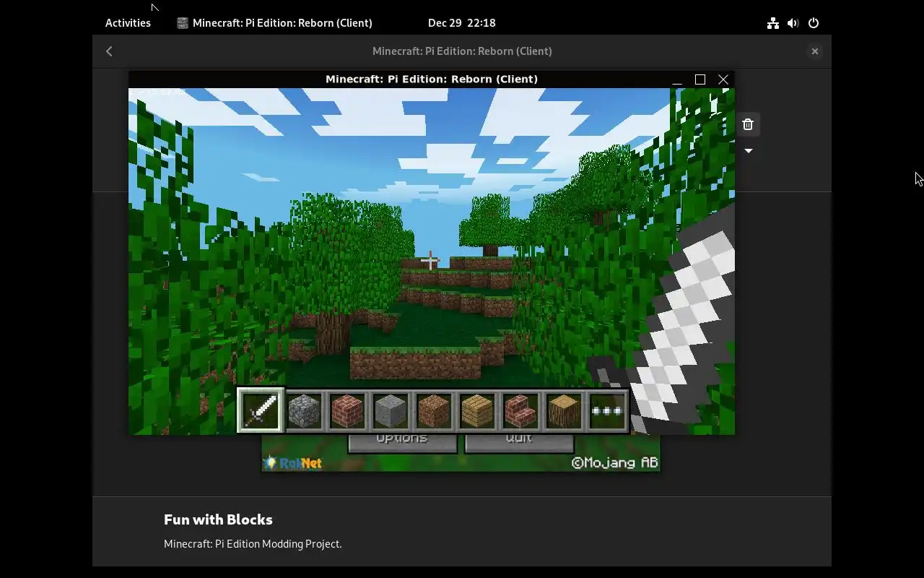Screen dimensions: 924x578
Task: Click the Fun with Blocks heading
Action: click(218, 519)
